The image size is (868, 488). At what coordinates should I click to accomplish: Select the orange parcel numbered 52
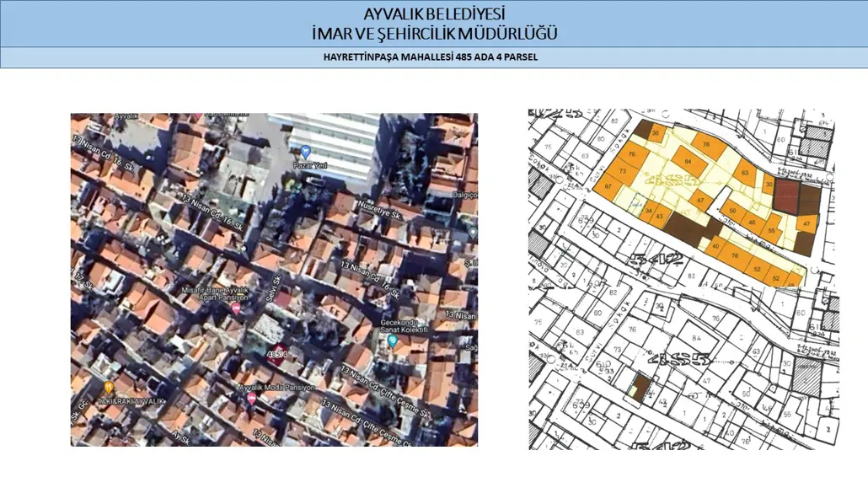pos(758,267)
